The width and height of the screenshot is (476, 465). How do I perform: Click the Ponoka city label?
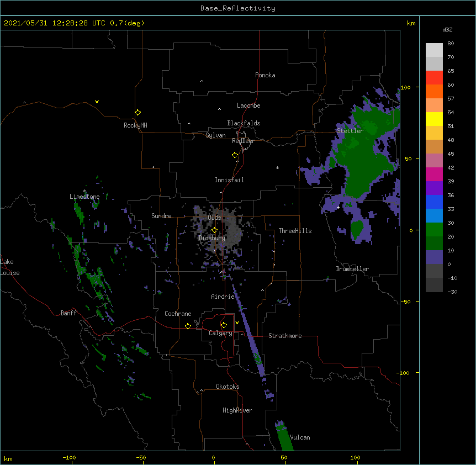265,75
